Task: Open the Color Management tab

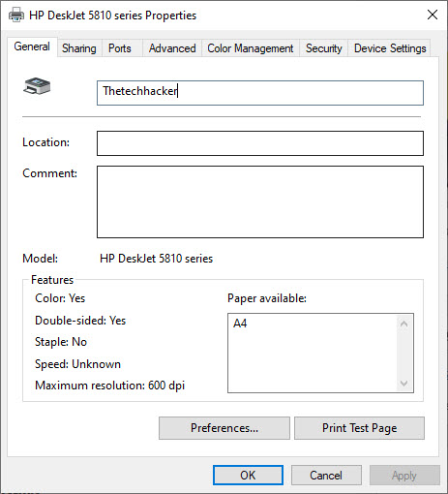Action: (x=251, y=48)
